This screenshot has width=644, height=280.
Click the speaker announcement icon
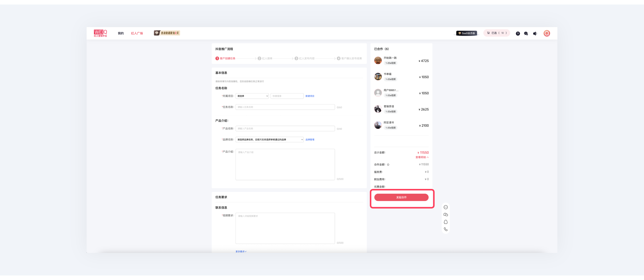click(535, 33)
